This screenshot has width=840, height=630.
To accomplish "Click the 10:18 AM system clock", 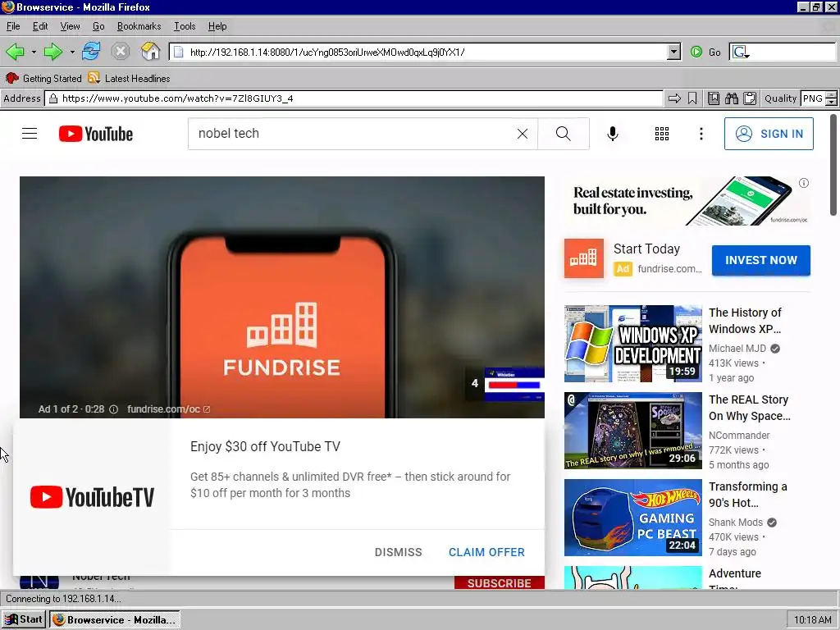I will (812, 620).
